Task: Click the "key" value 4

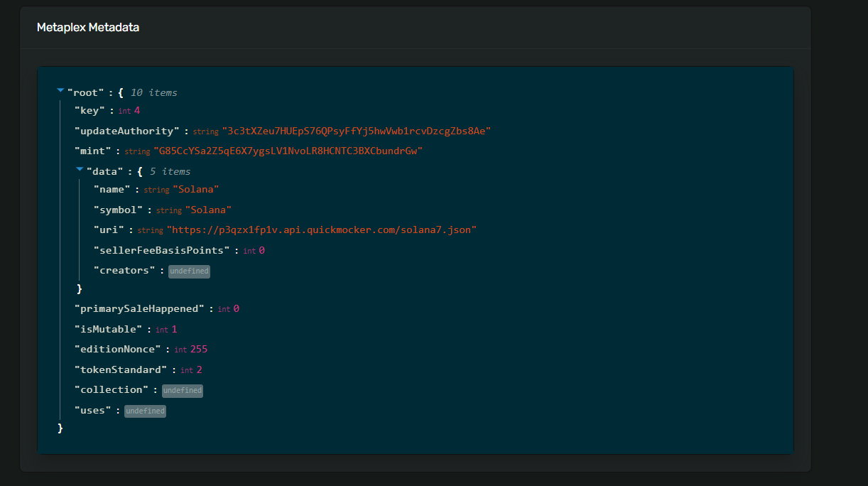Action: tap(137, 111)
